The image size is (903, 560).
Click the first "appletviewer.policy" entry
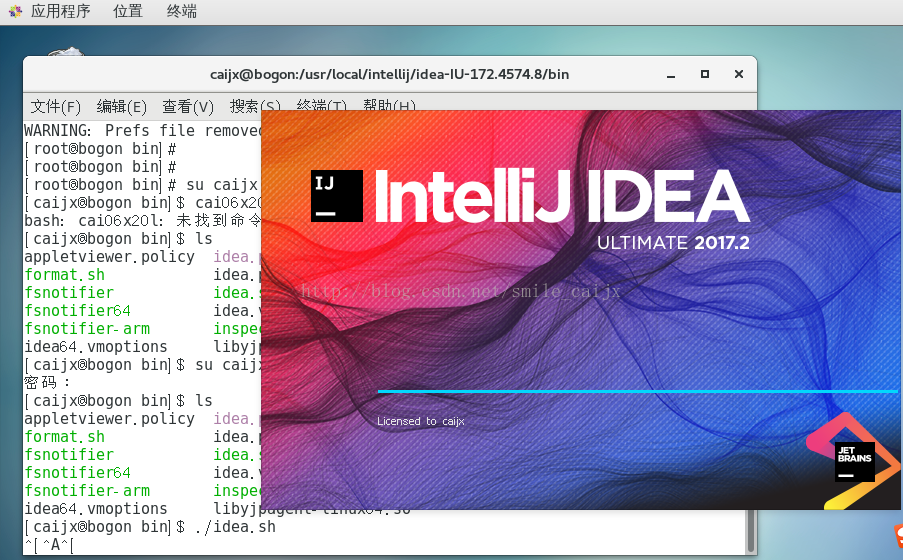click(109, 257)
